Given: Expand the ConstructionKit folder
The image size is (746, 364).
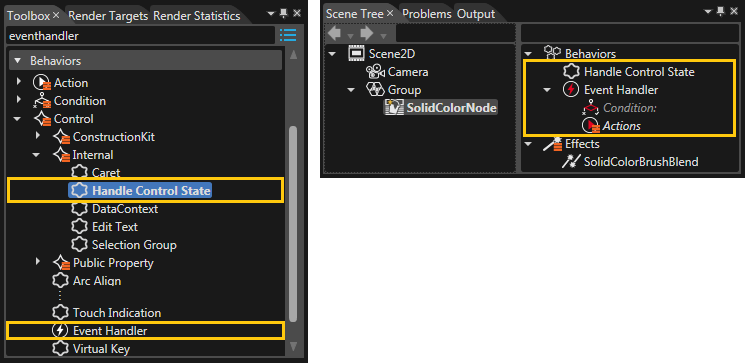Looking at the screenshot, I should click(x=38, y=137).
